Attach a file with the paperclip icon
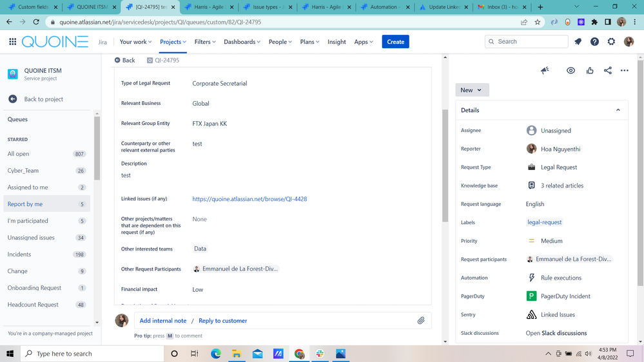The height and width of the screenshot is (362, 644). [421, 321]
